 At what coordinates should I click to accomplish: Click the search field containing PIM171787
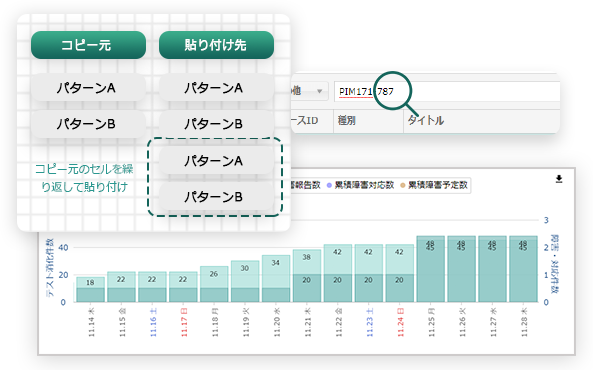tap(447, 92)
